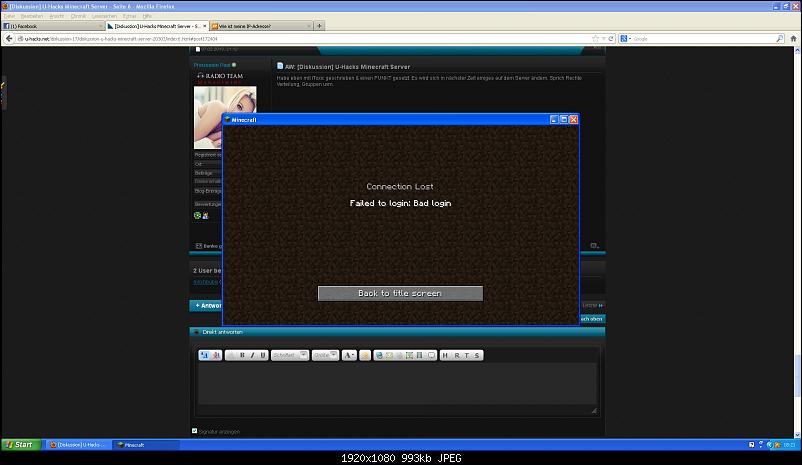Open the Hilfe menu
Image resolution: width=802 pixels, height=465 pixels.
[147, 16]
